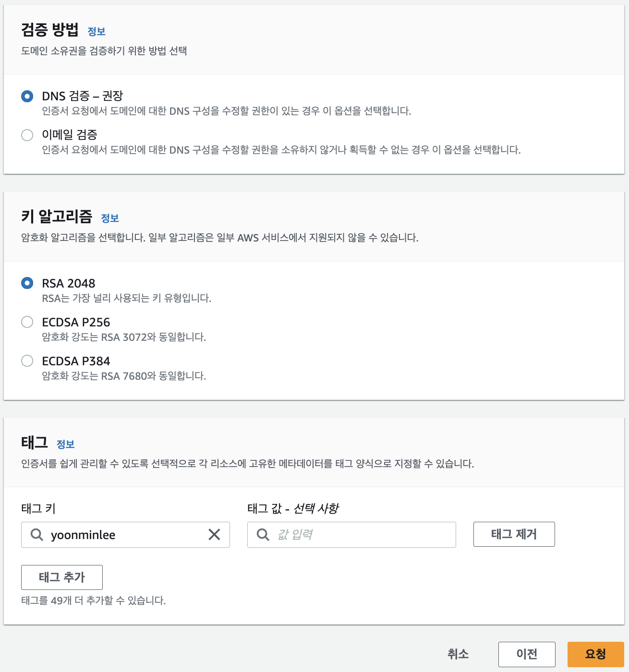Click the search icon in tag value field
The image size is (629, 672).
coord(263,534)
